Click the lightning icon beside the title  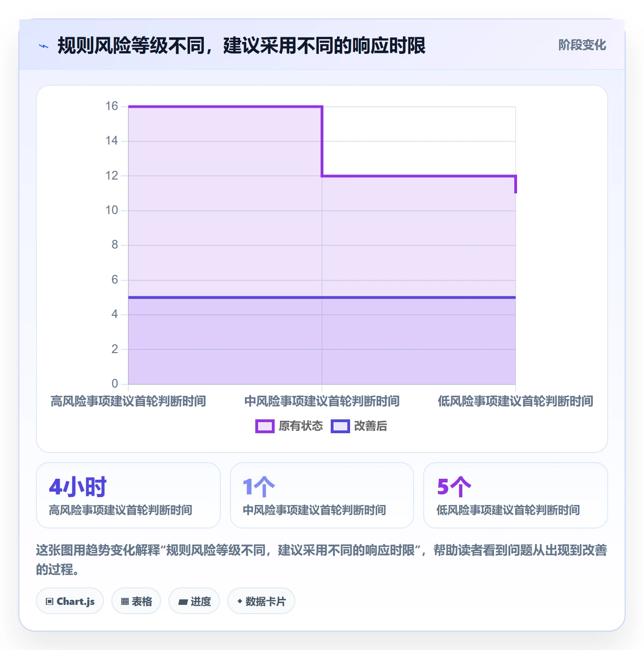[x=44, y=46]
